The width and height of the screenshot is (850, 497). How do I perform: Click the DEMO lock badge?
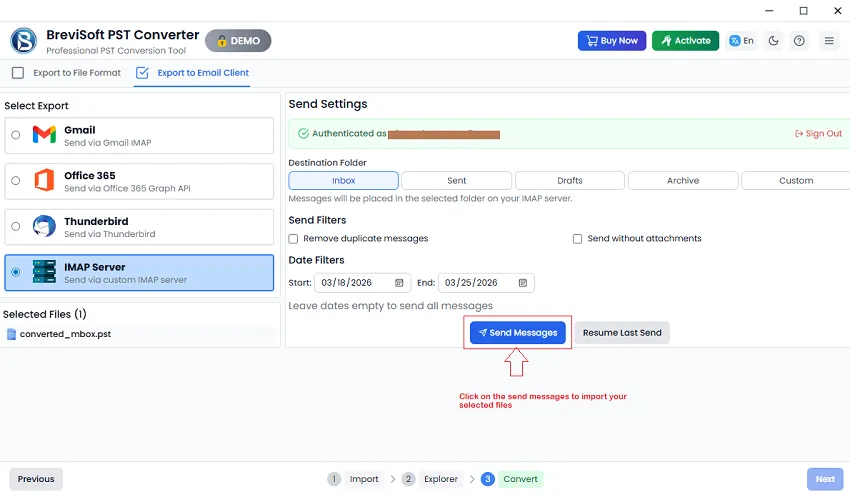[x=238, y=41]
